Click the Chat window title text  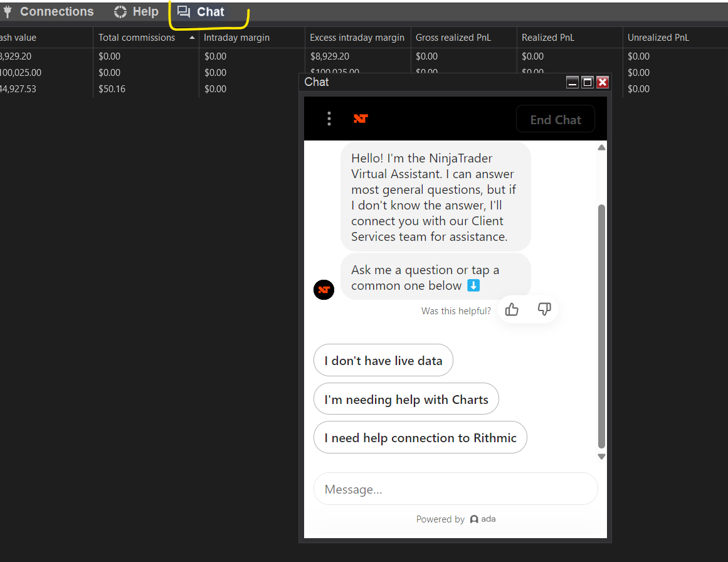click(x=316, y=82)
